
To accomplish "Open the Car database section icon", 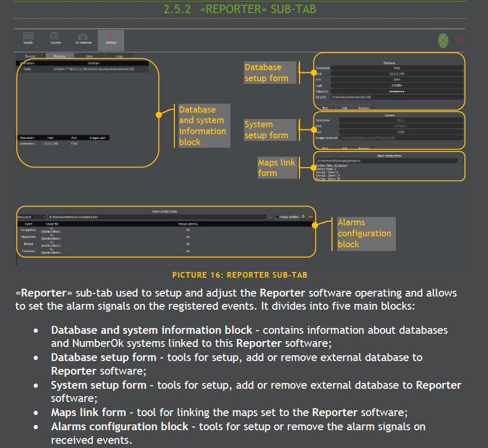I will pyautogui.click(x=83, y=38).
